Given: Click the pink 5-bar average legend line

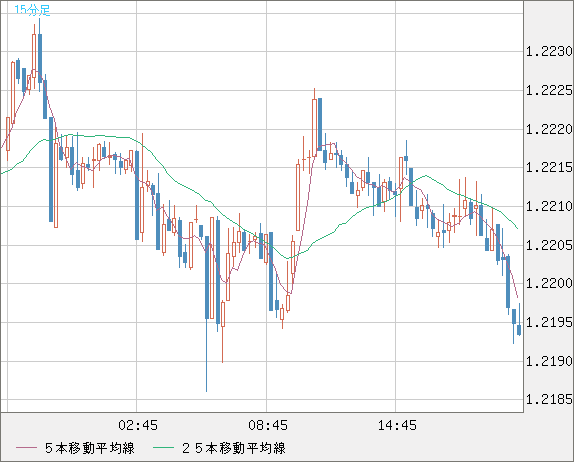Looking at the screenshot, I should tap(26, 448).
